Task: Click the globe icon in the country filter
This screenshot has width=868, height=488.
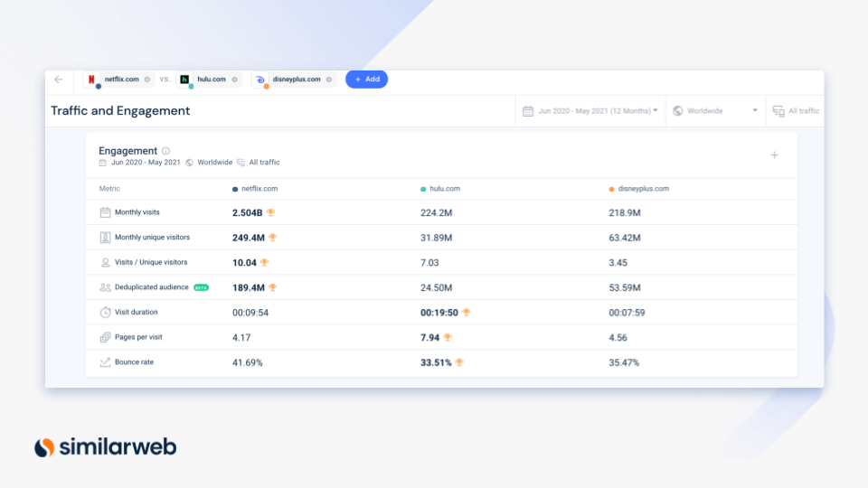Action: 677,110
